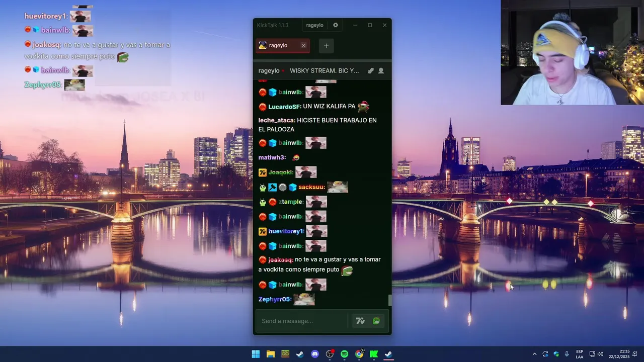Click Joaqokl username in KickTalk chat
This screenshot has width=644, height=362.
click(281, 172)
